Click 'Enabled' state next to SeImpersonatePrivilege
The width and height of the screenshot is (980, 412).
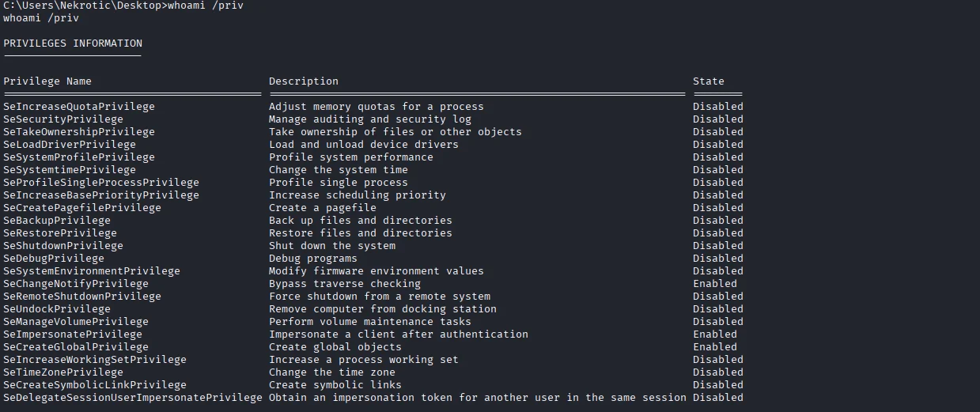click(x=714, y=335)
